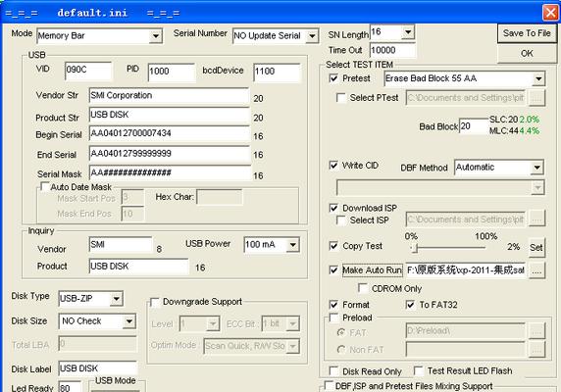This screenshot has height=392, width=561.
Task: Edit the Vendor Str SMI Corporation field
Action: click(x=169, y=96)
